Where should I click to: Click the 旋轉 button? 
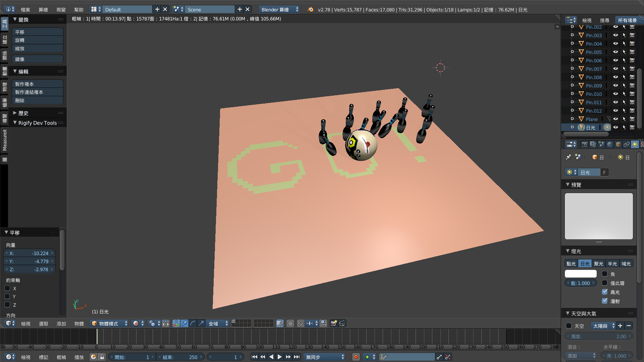(38, 40)
